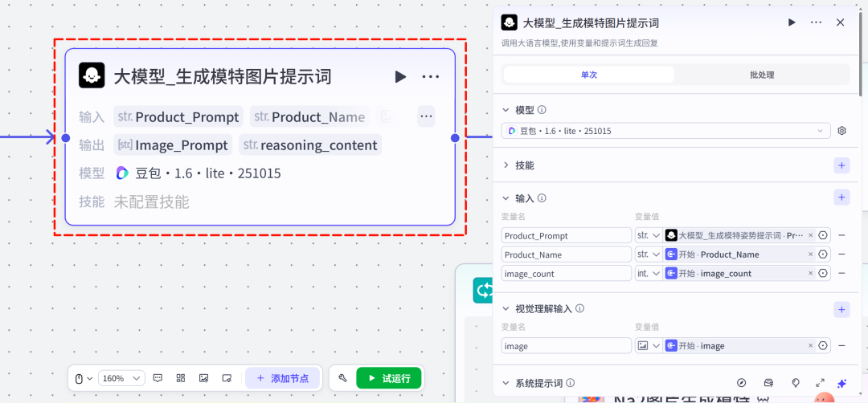Remove the image_count input row

pos(842,273)
